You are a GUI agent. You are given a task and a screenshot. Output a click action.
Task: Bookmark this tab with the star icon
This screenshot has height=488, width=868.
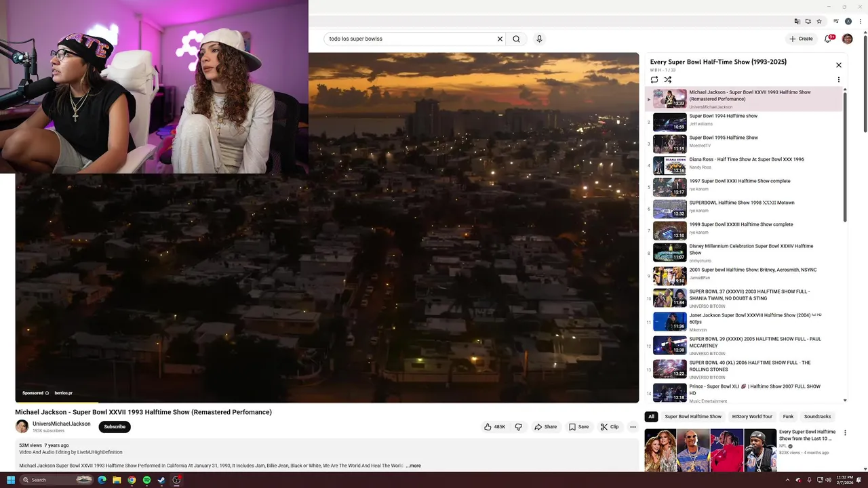click(819, 22)
